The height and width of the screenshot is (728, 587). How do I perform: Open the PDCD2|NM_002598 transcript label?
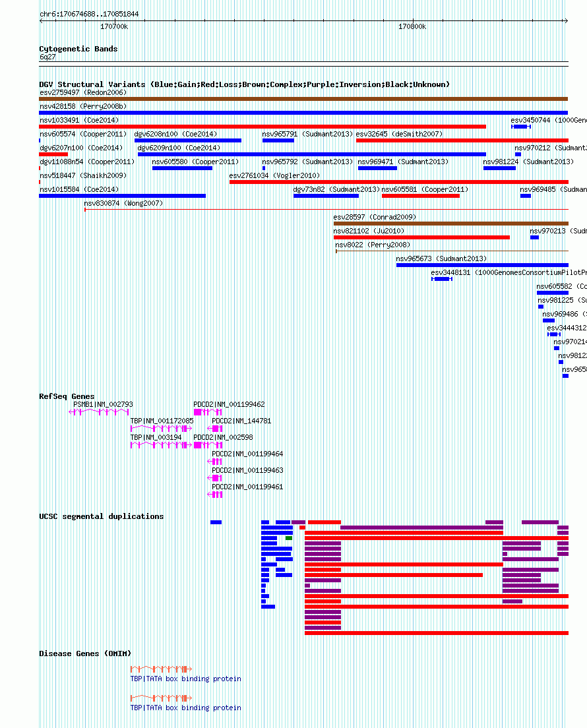tap(223, 437)
